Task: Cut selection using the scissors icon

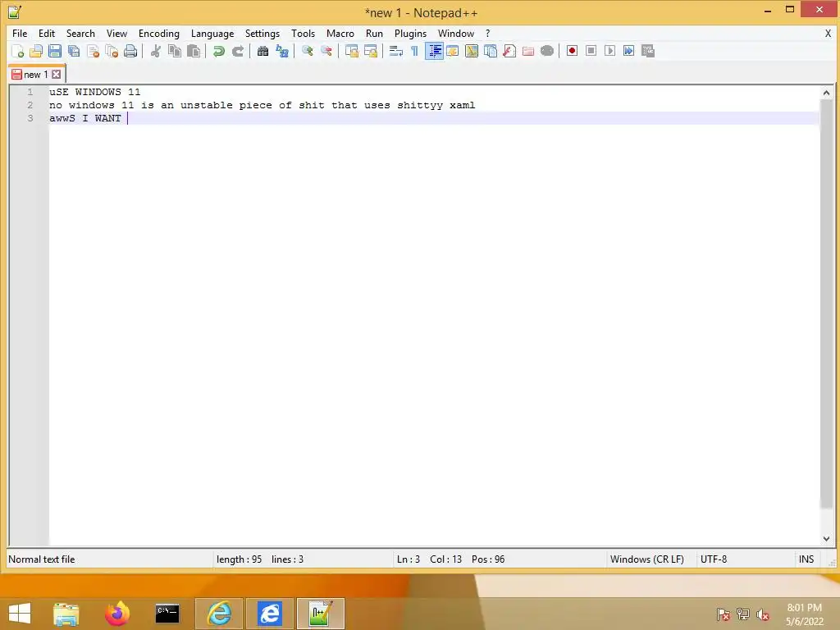Action: pyautogui.click(x=156, y=51)
